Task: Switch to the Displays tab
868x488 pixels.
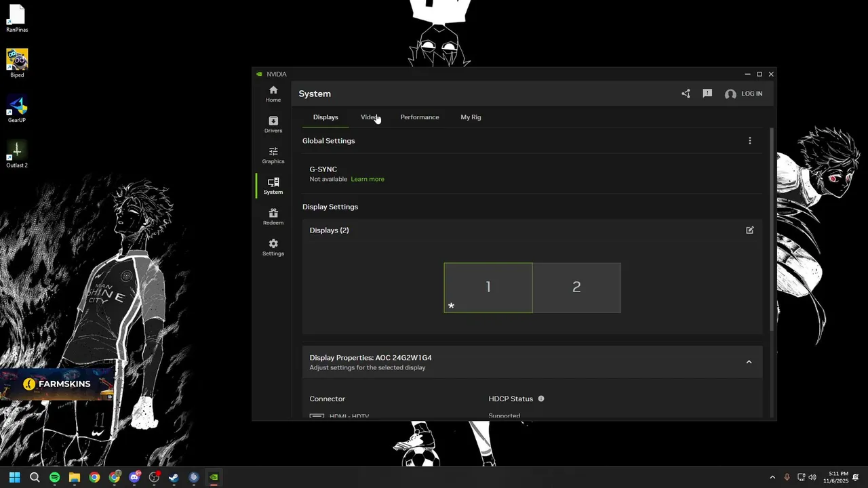Action: pos(325,117)
